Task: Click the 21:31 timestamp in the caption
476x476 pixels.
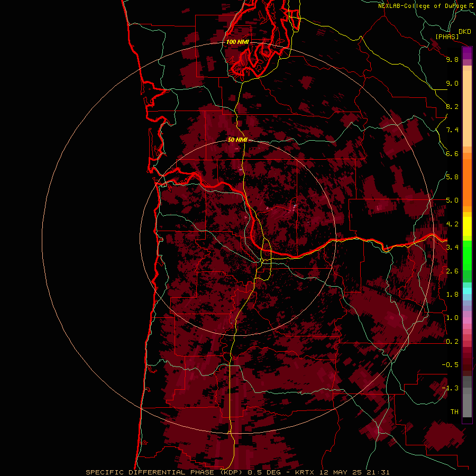Action: 378,472
